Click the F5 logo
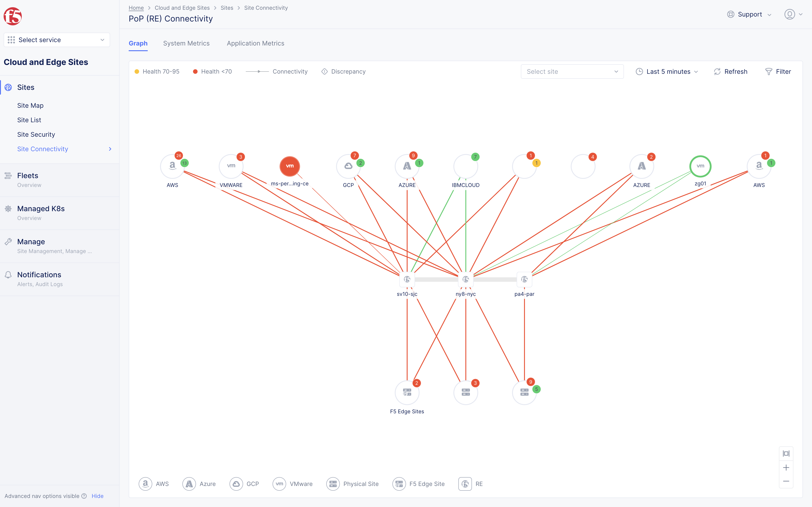Viewport: 812px width, 507px height. [x=13, y=16]
